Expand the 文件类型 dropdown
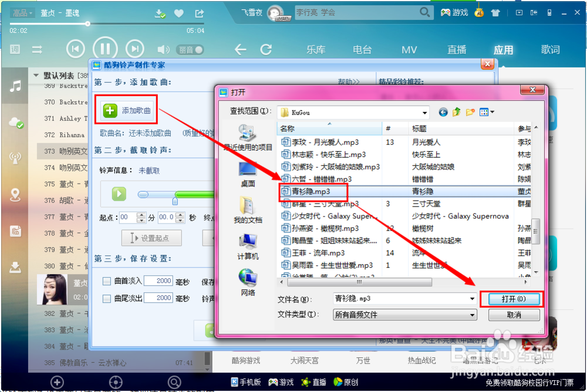 [x=472, y=315]
